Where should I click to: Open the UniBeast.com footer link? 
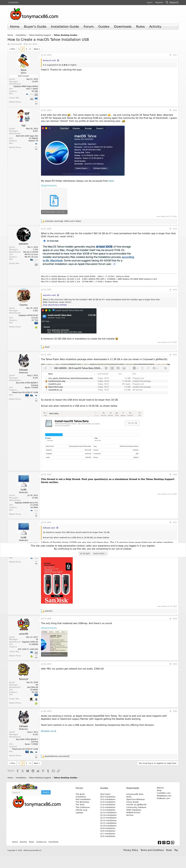[163, 798]
